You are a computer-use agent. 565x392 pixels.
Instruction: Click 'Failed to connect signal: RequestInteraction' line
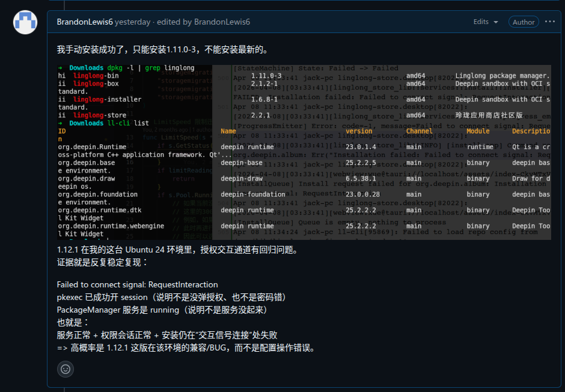[x=137, y=284]
